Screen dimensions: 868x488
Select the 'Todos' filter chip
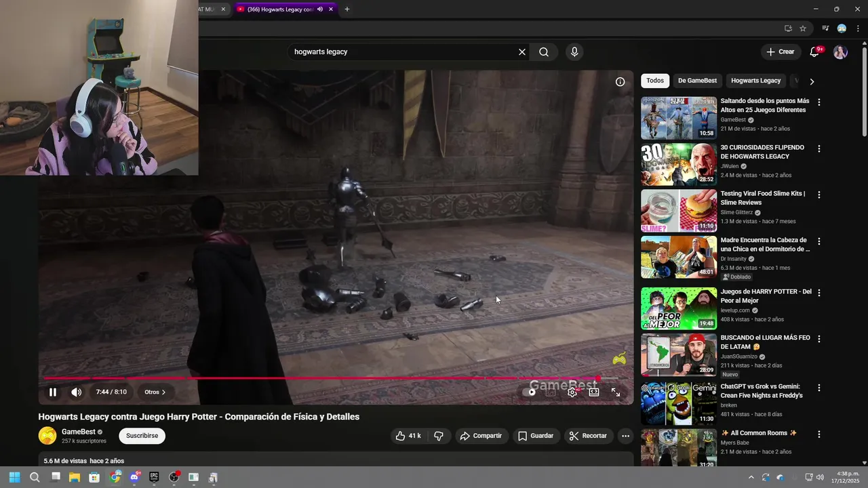click(x=655, y=81)
